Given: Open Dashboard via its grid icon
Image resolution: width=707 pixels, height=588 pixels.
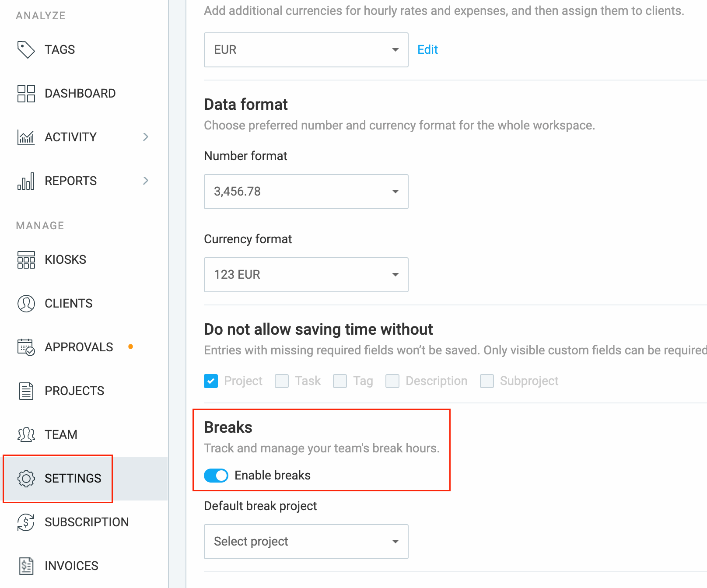Looking at the screenshot, I should click(26, 93).
